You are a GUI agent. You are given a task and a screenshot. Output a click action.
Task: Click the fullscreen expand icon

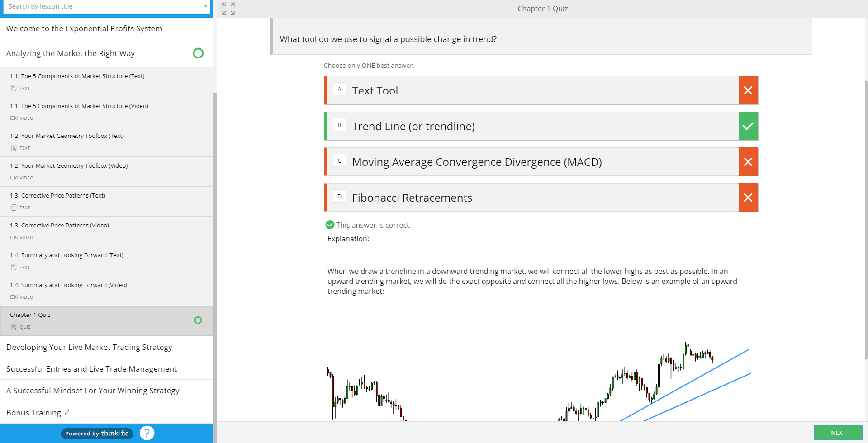(228, 9)
